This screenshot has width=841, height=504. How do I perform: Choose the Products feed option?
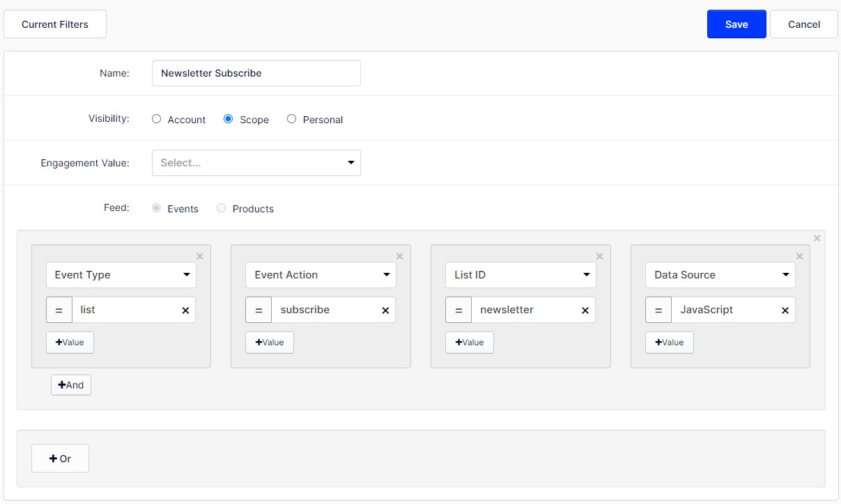point(222,208)
